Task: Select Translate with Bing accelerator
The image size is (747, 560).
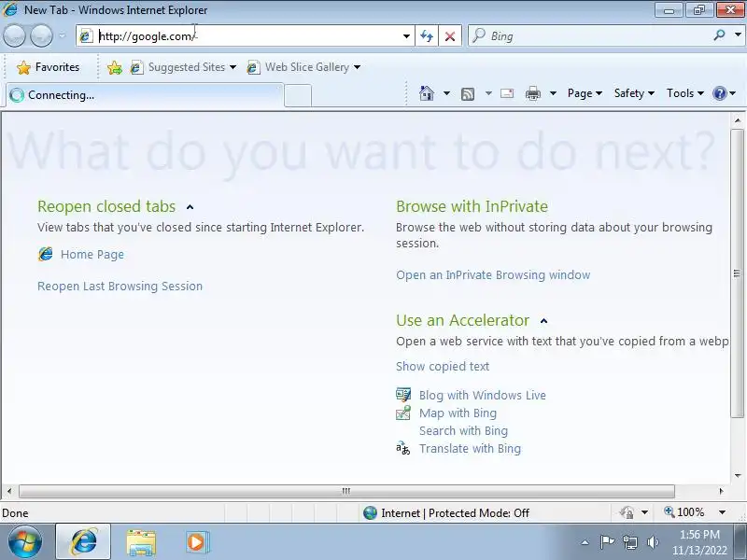Action: (471, 449)
